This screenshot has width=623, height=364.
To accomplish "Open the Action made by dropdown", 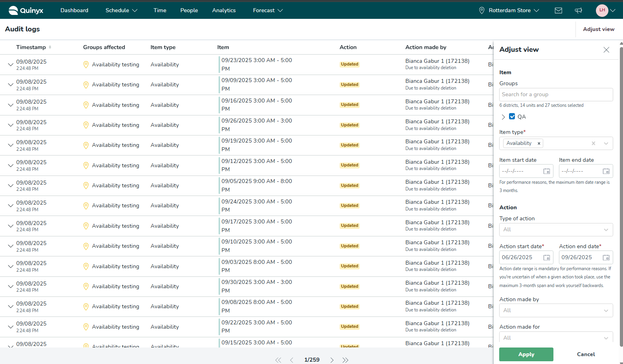I will click(556, 311).
